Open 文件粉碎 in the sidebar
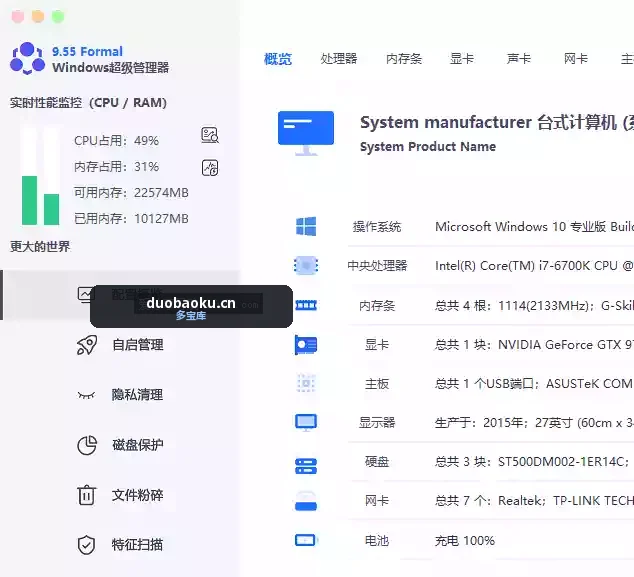This screenshot has height=577, width=634. (138, 495)
